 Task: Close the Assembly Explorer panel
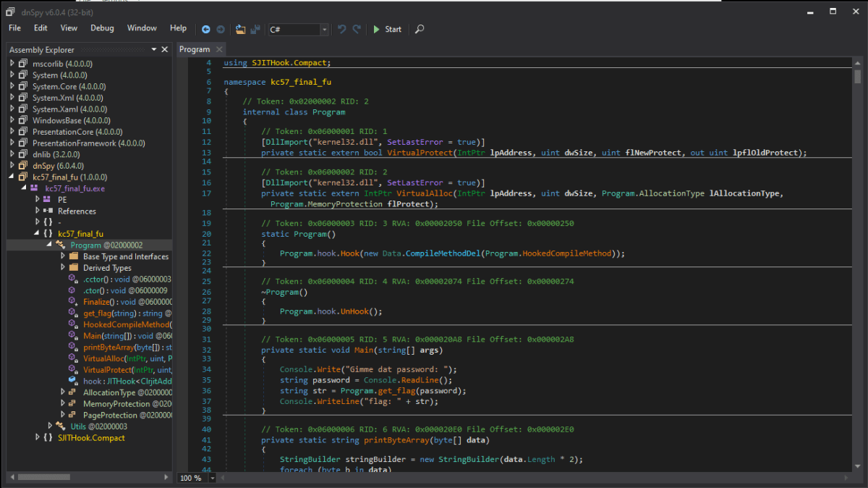click(166, 49)
